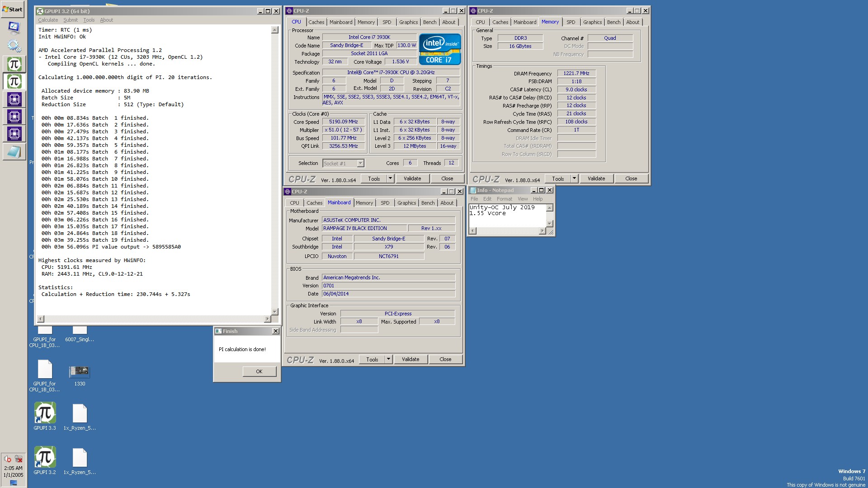868x488 pixels.
Task: Select the 1x_Ryzen_5 file beside GPUPI 3.3
Action: tap(80, 416)
